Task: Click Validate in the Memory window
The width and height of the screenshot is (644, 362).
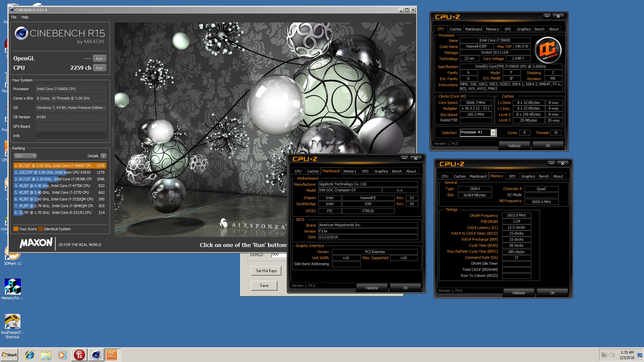Action: [x=519, y=293]
